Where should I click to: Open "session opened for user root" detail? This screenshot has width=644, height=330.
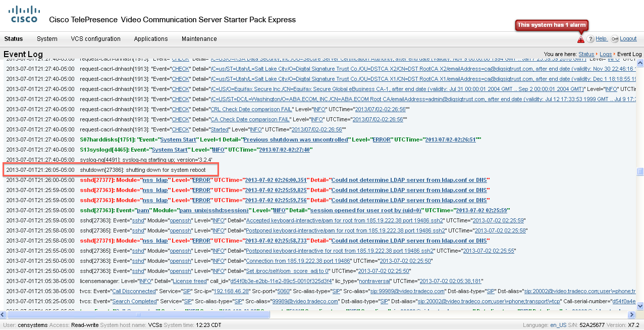pos(365,210)
